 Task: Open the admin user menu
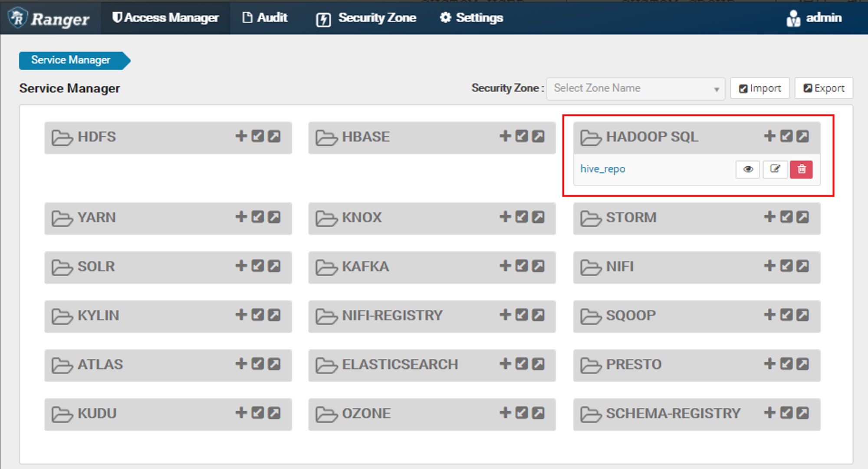click(x=814, y=18)
